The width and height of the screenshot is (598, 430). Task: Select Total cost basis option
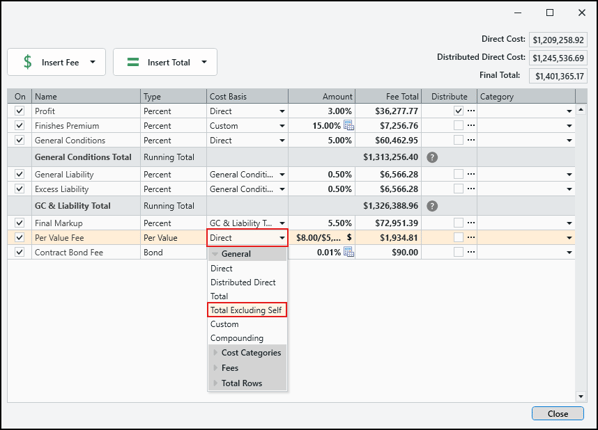coord(247,296)
